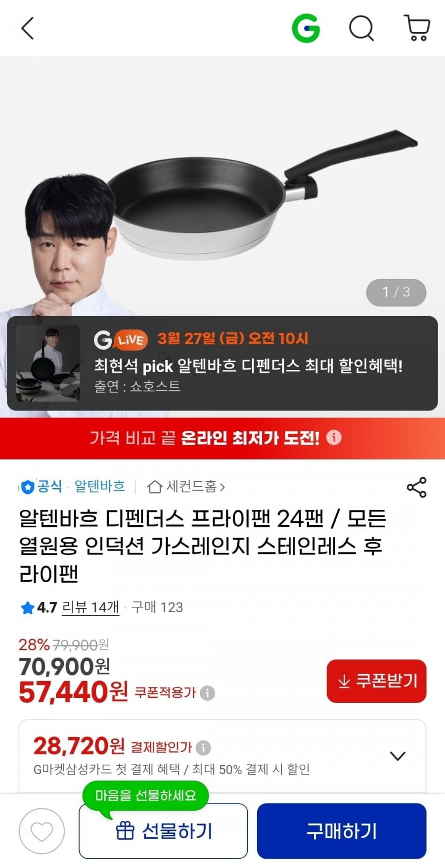
Task: Open live broadcast thumbnail image
Action: (x=48, y=363)
